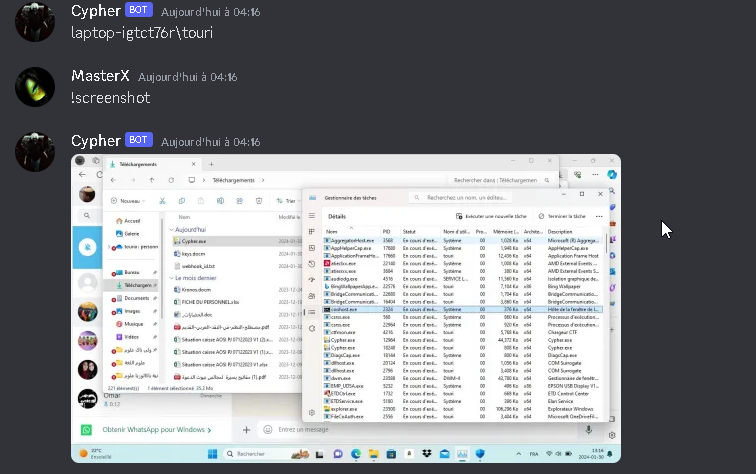Click File Explorer up arrow button
The image size is (756, 474).
(x=152, y=180)
